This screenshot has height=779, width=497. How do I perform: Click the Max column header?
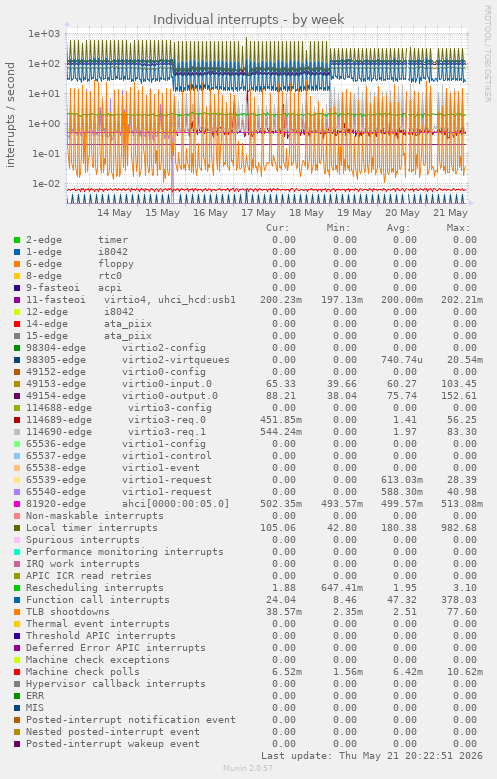458,228
